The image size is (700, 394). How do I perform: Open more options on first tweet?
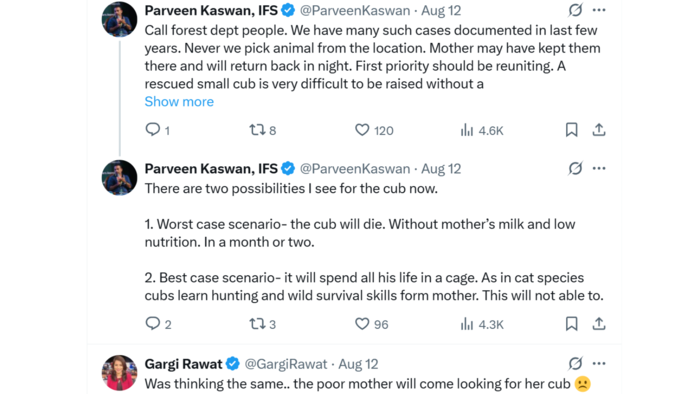(599, 10)
